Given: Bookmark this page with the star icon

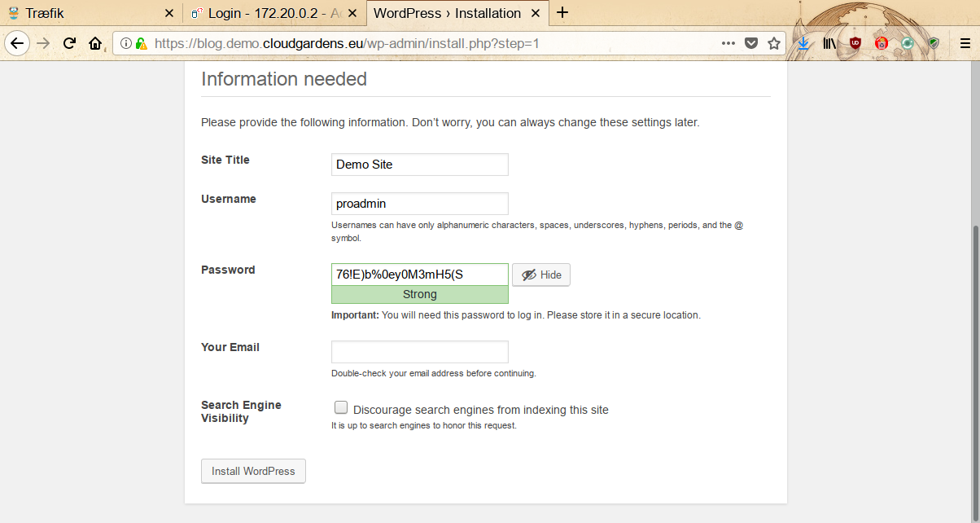Looking at the screenshot, I should pos(774,43).
